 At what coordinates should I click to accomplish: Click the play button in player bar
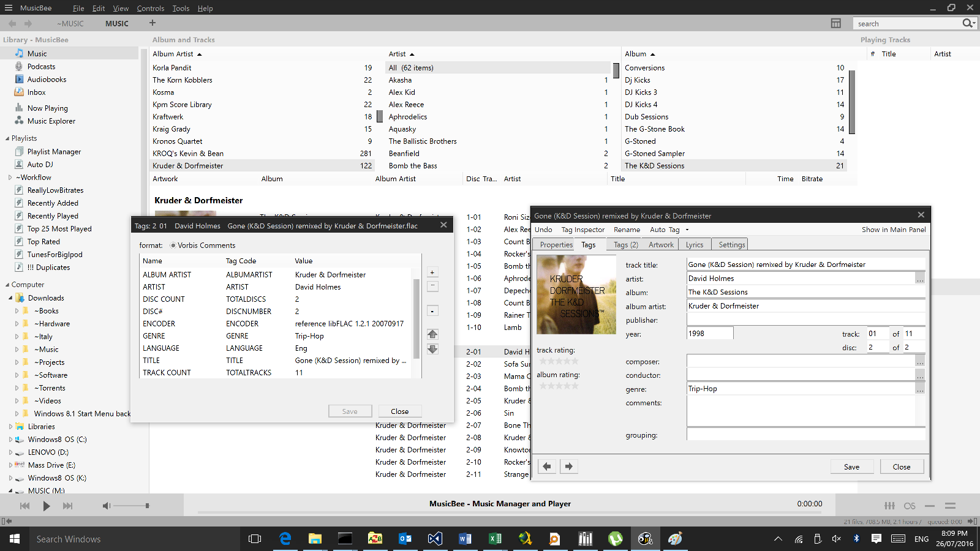47,506
